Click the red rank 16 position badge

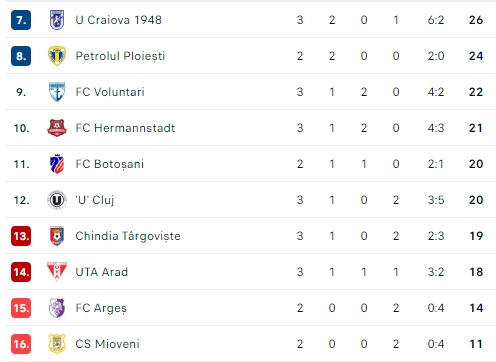21,344
